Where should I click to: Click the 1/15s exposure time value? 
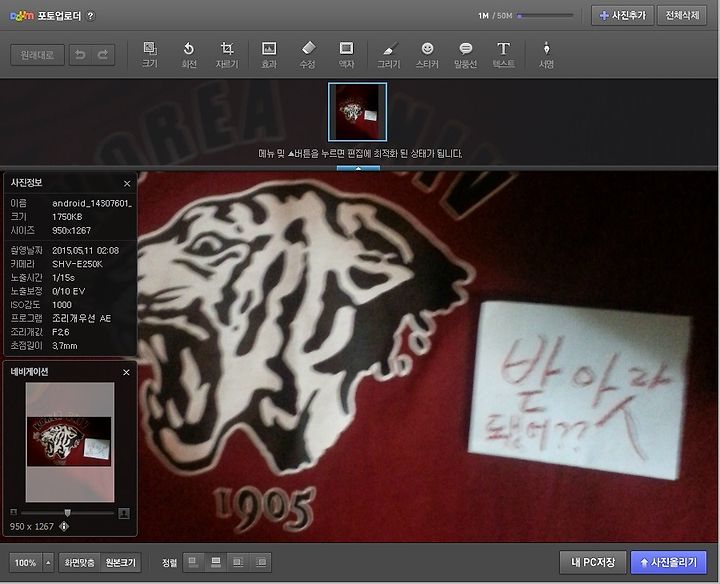click(x=63, y=278)
